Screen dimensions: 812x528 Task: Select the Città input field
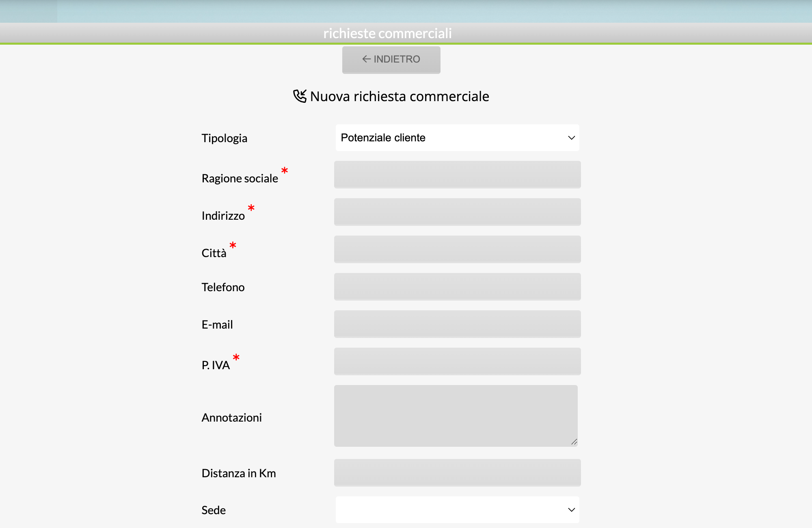point(457,249)
